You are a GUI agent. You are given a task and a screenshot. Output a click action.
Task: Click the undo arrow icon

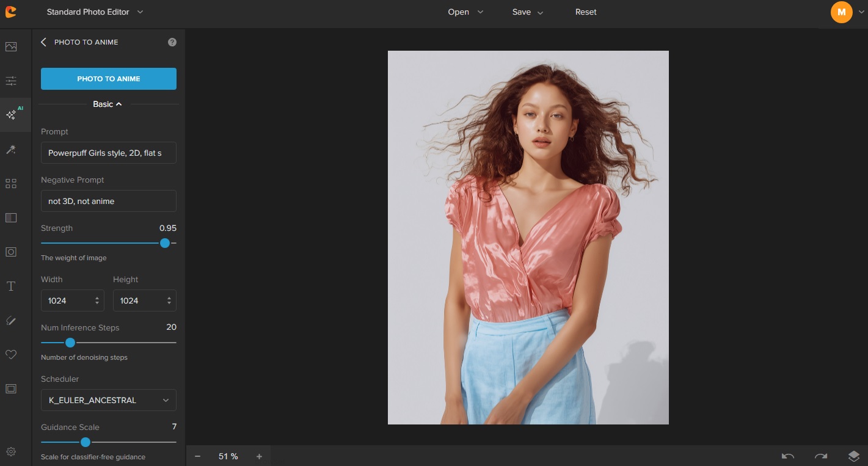click(788, 456)
